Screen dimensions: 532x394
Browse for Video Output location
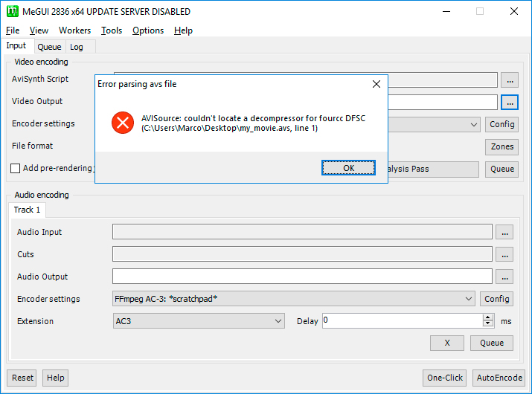tap(509, 102)
